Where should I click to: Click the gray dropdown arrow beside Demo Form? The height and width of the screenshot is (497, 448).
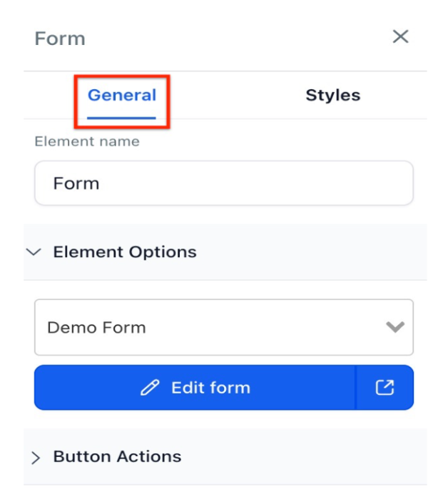pyautogui.click(x=395, y=327)
